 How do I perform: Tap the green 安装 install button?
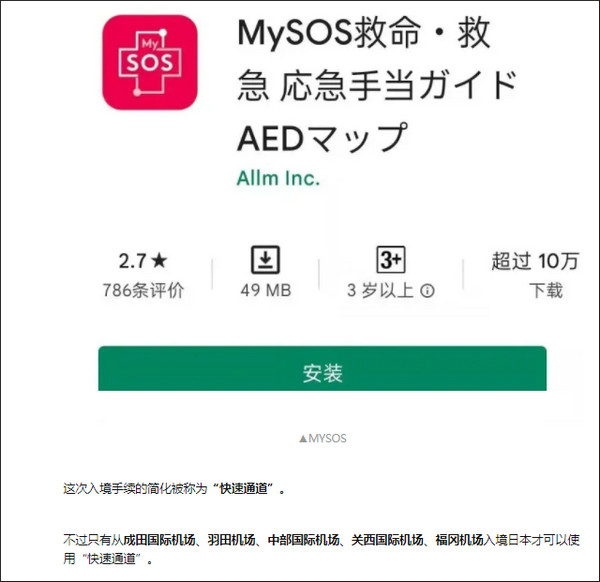[x=322, y=369]
